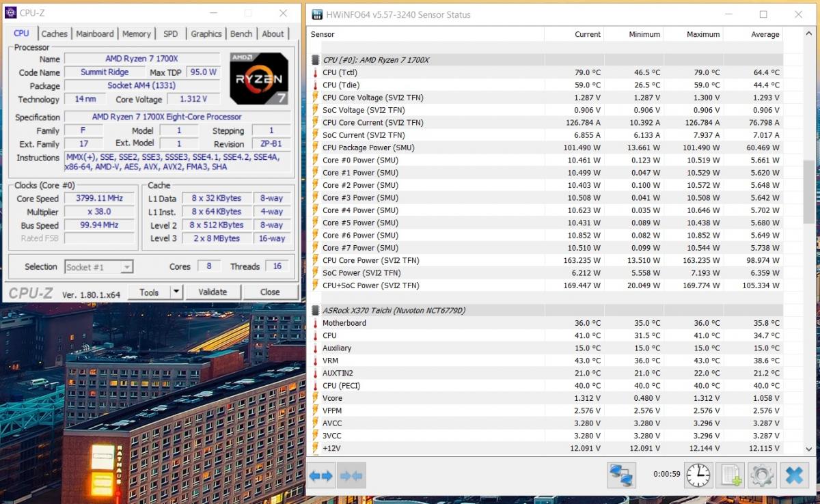Click lightning icon next to CPU Core Voltage

[316, 98]
